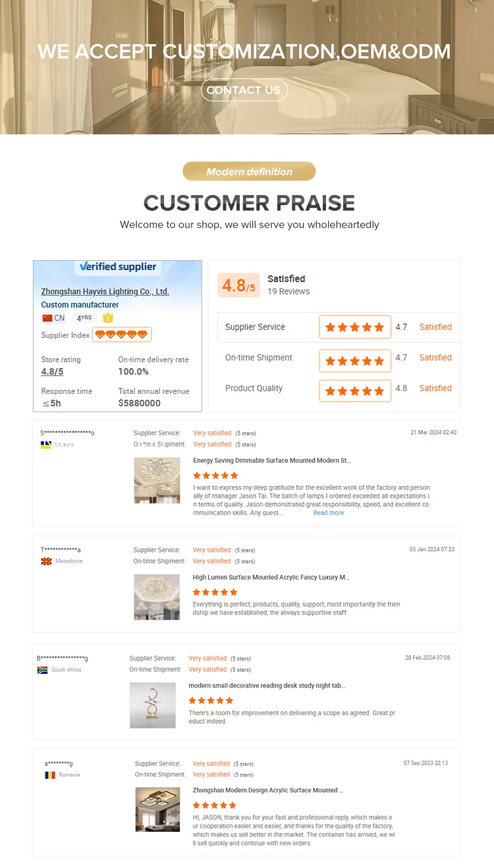The height and width of the screenshot is (868, 494).
Task: Expand the review with Read more
Action: [x=328, y=513]
